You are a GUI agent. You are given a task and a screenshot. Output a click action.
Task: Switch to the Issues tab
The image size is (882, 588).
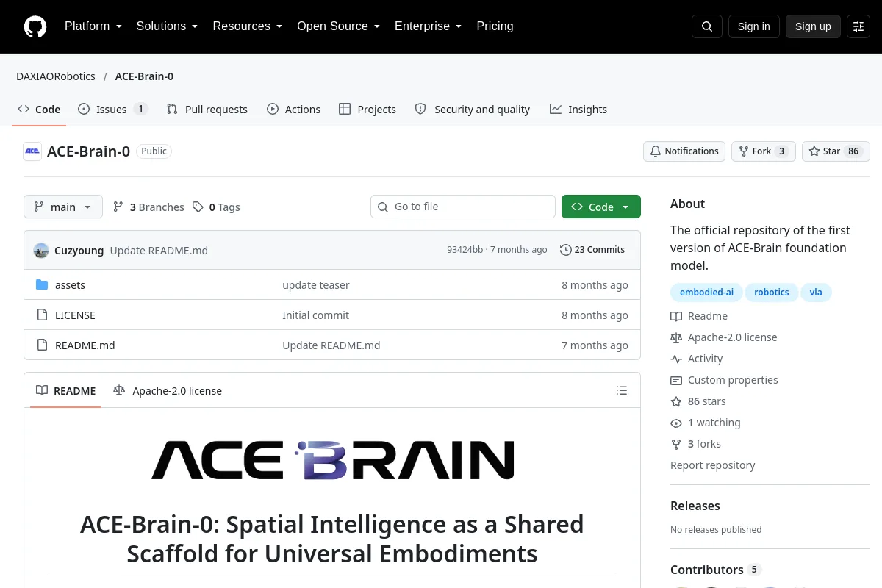coord(112,110)
